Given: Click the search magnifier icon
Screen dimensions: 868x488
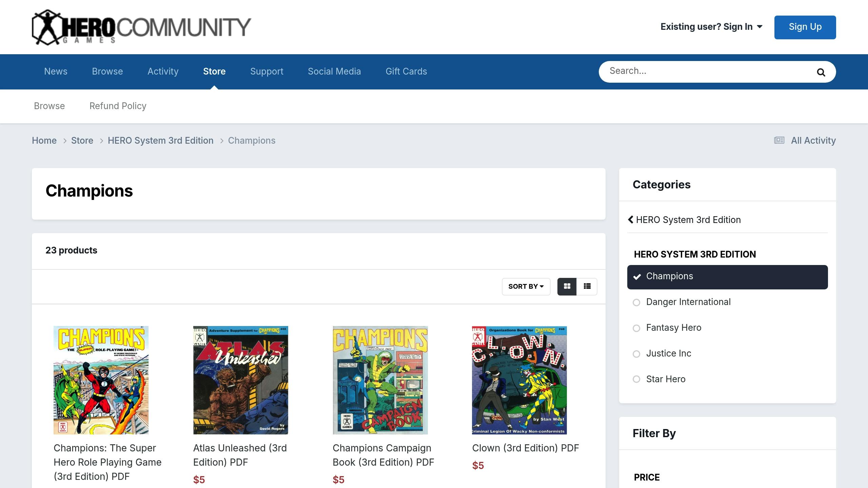Looking at the screenshot, I should (821, 72).
